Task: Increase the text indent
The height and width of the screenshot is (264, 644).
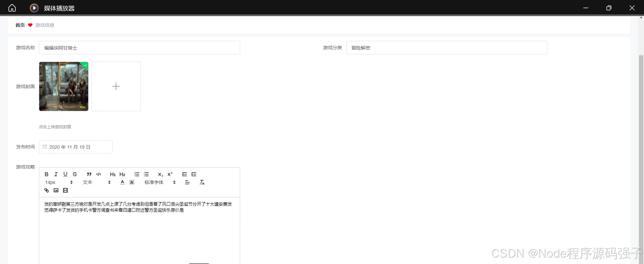Action: point(194,174)
